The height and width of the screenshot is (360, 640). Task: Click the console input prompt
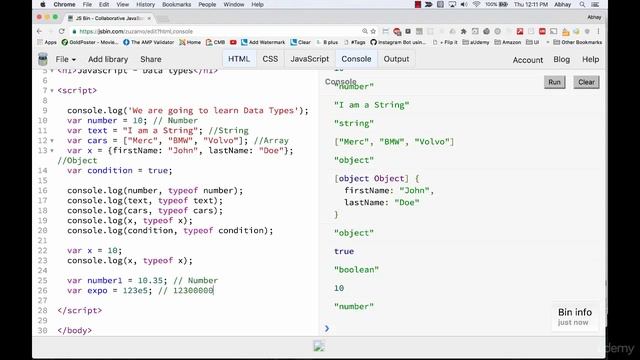pos(327,328)
